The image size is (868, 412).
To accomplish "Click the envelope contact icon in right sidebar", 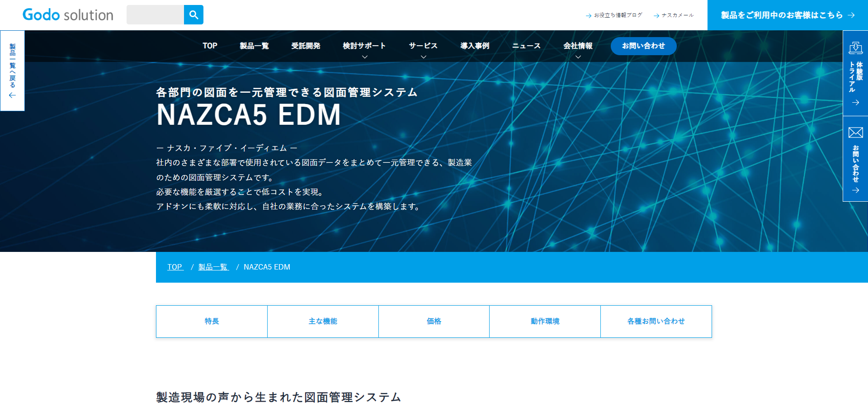I will 855,133.
